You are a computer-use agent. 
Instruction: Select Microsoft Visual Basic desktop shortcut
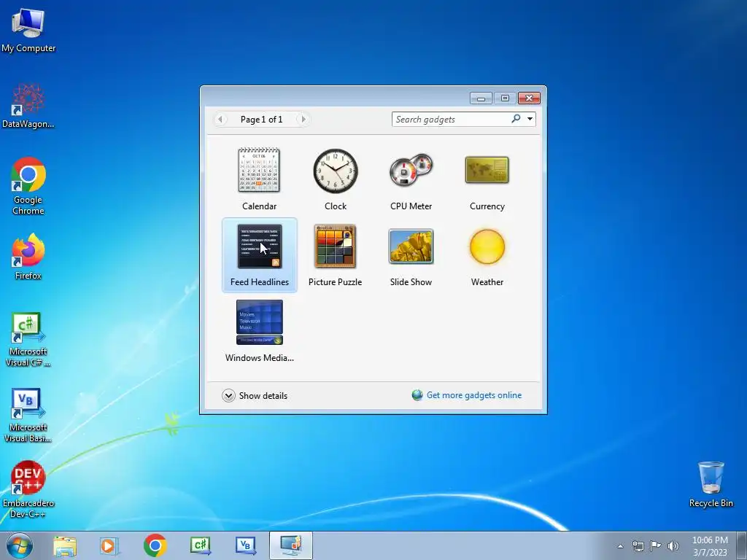28,415
